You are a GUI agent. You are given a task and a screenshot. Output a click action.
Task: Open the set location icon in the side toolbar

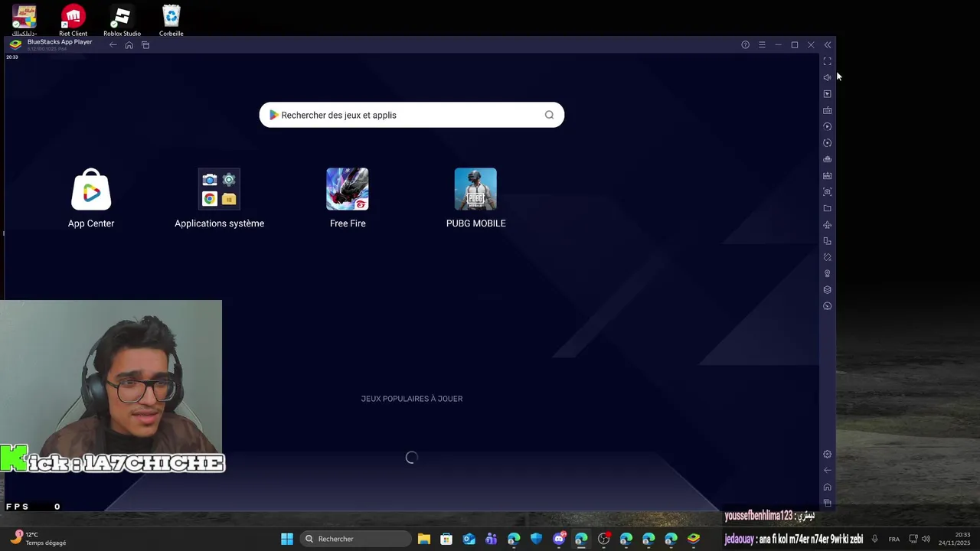point(827,273)
